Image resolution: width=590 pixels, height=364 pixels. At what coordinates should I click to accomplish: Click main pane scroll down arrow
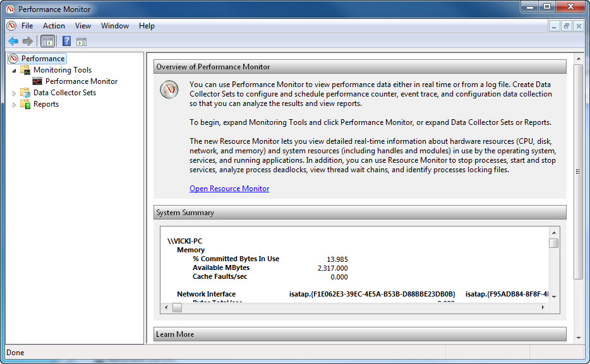tap(579, 338)
